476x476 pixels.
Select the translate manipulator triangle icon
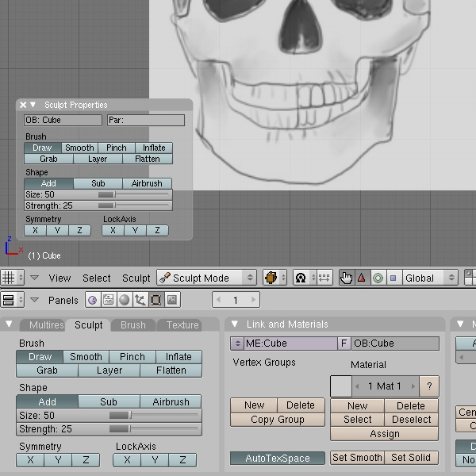click(x=362, y=278)
